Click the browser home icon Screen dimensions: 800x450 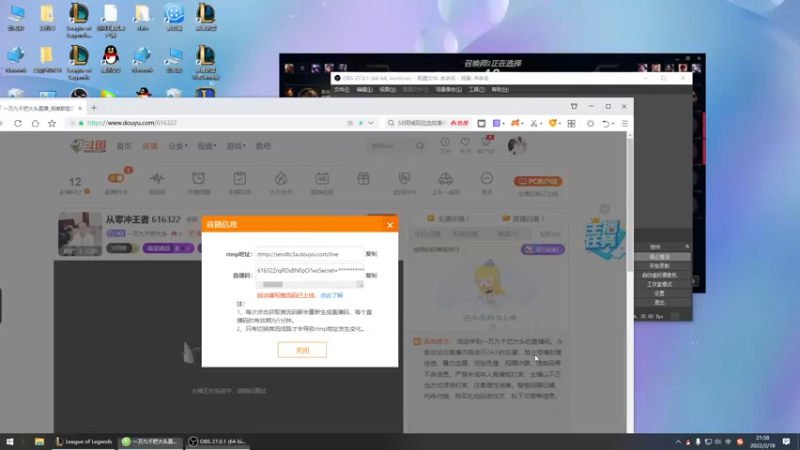pos(35,123)
